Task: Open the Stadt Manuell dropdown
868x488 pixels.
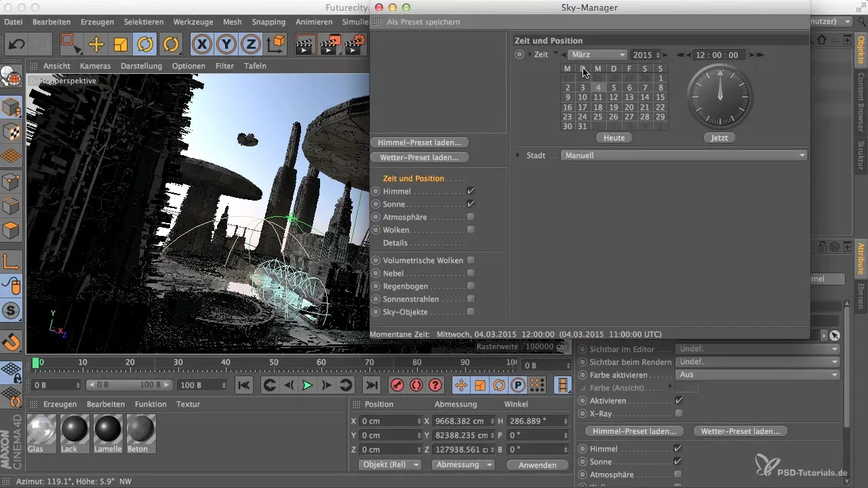Action: 685,155
